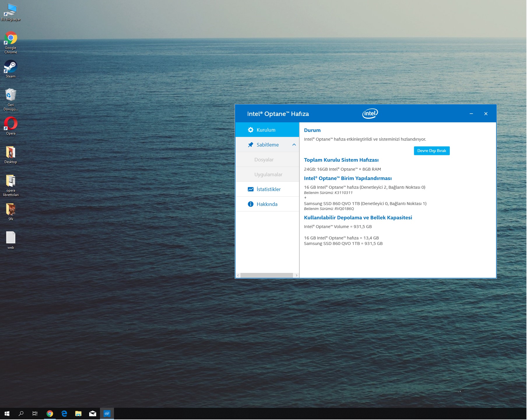The width and height of the screenshot is (527, 420).
Task: Select the opera librettoları folder icon
Action: 11,186
